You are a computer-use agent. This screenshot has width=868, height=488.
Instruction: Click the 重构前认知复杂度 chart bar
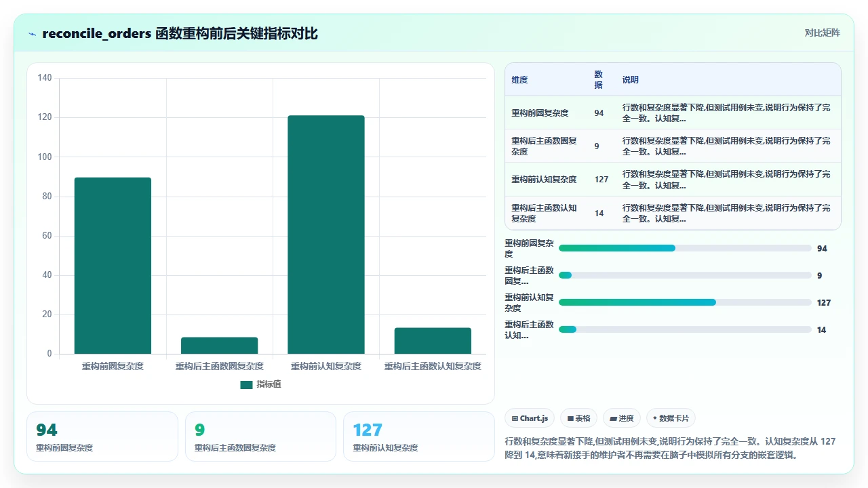pos(326,235)
